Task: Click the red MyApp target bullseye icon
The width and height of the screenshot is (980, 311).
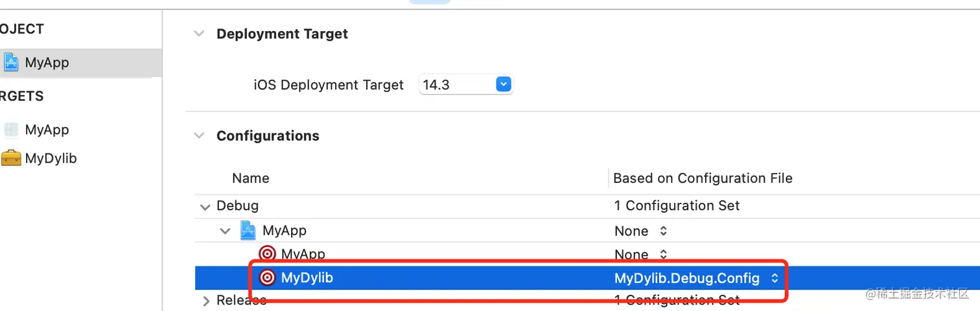Action: [x=267, y=254]
